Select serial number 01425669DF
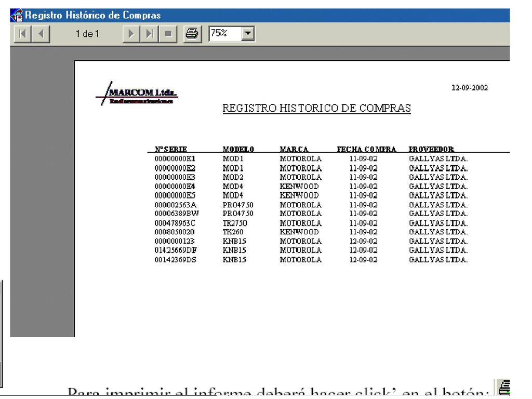This screenshot has height=399, width=532. [176, 250]
